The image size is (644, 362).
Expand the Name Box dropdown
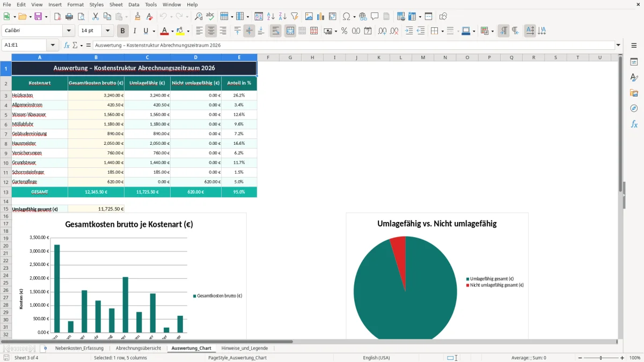click(x=53, y=46)
